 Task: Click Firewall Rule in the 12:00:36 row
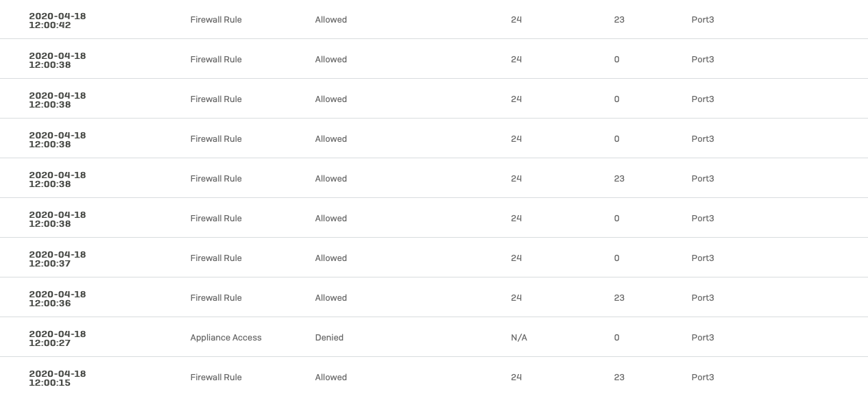(216, 298)
